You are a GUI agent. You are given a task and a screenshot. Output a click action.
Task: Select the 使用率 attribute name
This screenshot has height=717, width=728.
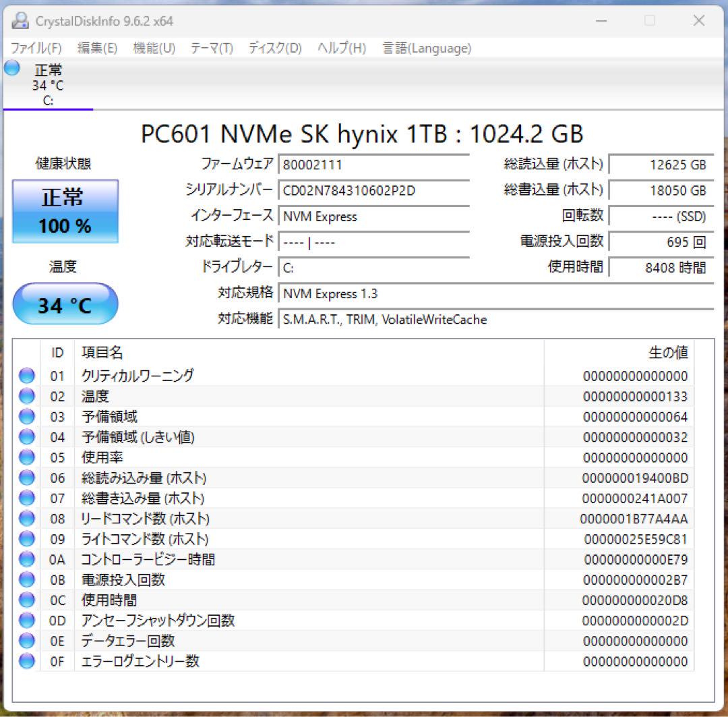pyautogui.click(x=102, y=457)
